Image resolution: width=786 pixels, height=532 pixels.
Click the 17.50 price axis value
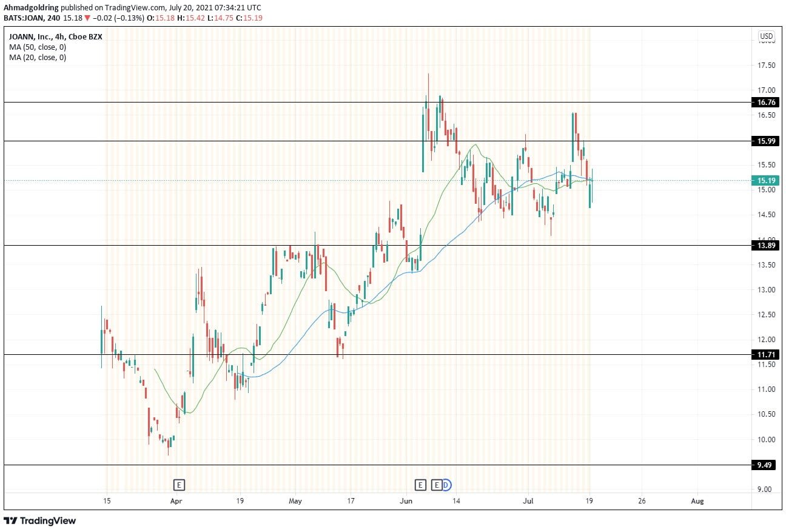(x=766, y=65)
